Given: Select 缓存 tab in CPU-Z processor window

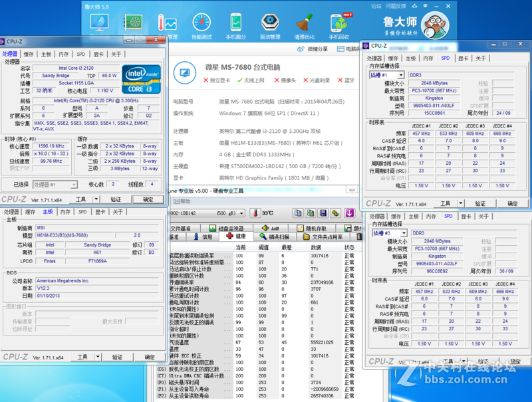Looking at the screenshot, I should tap(29, 54).
